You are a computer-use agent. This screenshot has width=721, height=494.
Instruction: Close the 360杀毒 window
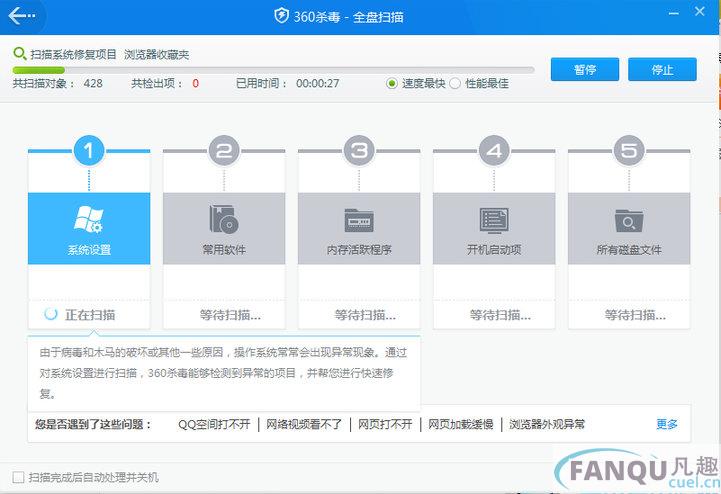click(700, 11)
